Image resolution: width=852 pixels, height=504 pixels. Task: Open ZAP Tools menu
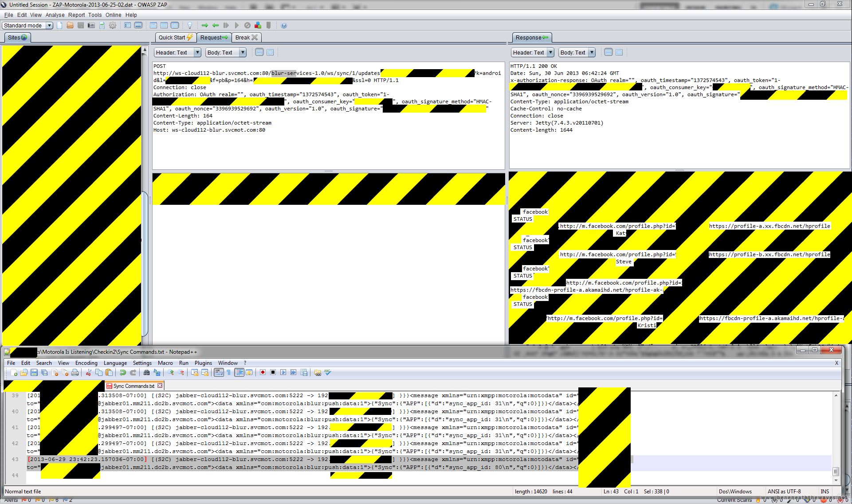[95, 15]
